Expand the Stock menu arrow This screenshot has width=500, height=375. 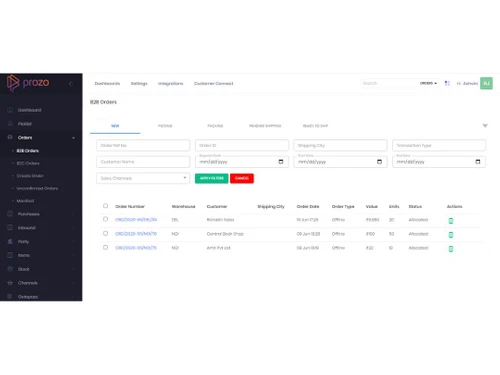pyautogui.click(x=73, y=269)
